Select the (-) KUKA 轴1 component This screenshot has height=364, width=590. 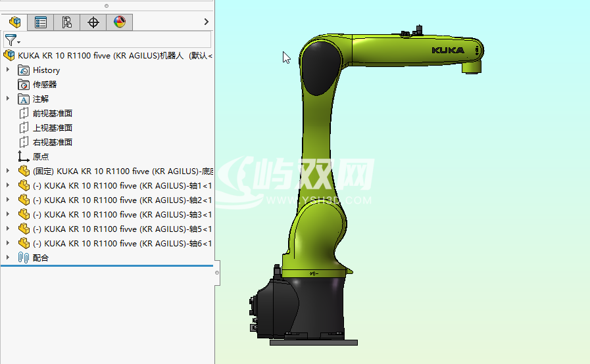coord(122,186)
